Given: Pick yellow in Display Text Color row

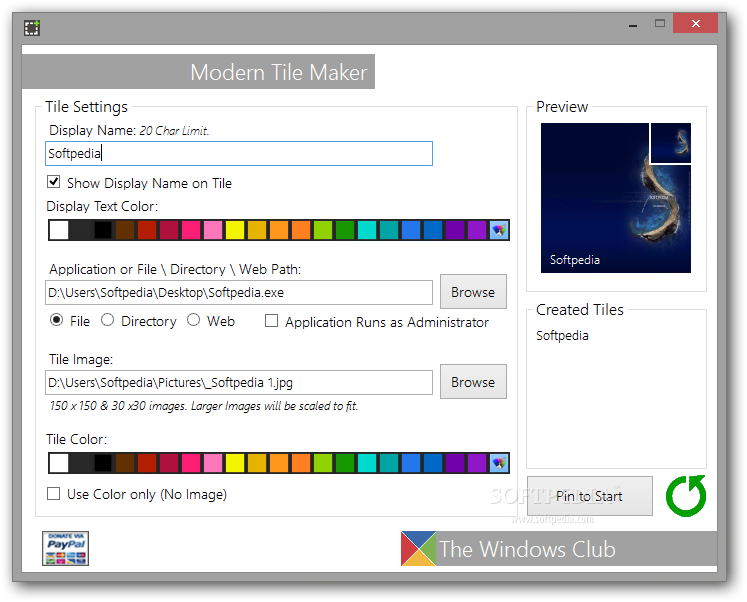Looking at the screenshot, I should pos(235,231).
